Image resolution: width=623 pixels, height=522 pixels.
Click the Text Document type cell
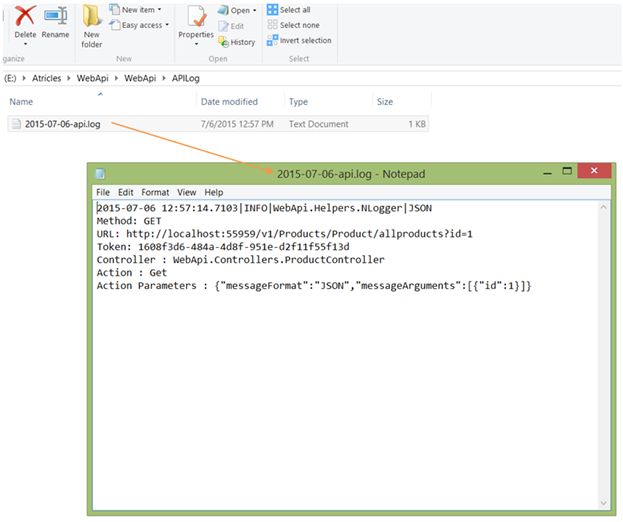pos(319,124)
